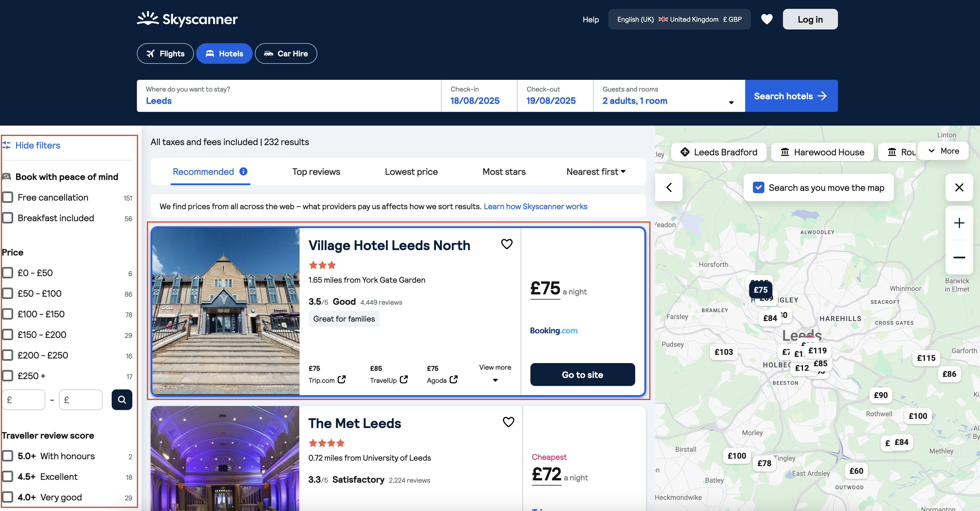Viewport: 980px width, 511px height.
Task: Tick the Free cancellation checkbox
Action: [8, 197]
